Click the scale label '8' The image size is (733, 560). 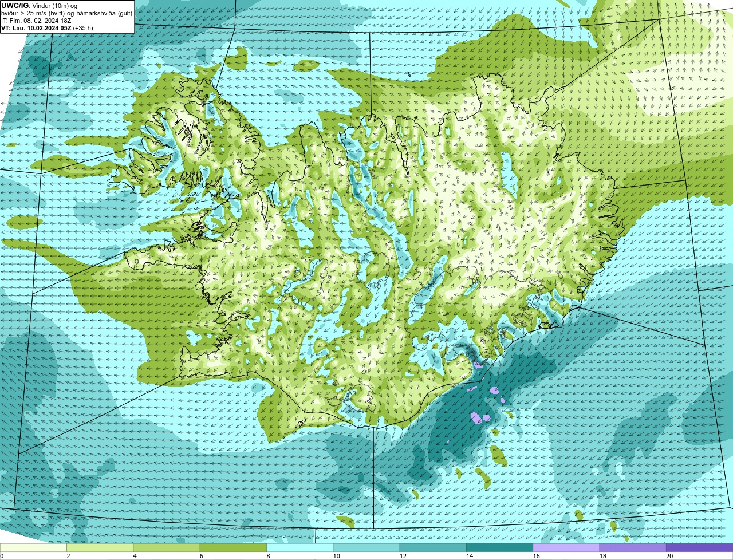pyautogui.click(x=267, y=556)
